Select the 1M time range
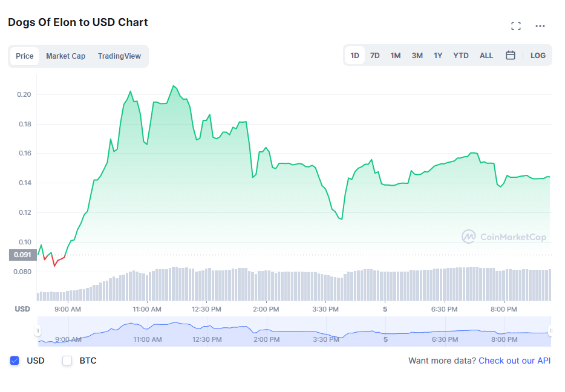This screenshot has width=565, height=392. [x=395, y=56]
